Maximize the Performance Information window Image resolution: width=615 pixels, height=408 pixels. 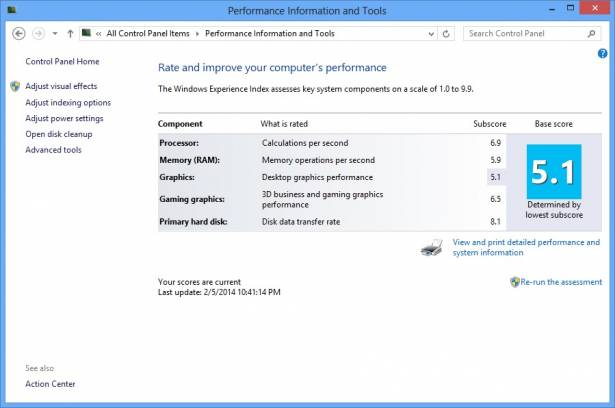[571, 8]
